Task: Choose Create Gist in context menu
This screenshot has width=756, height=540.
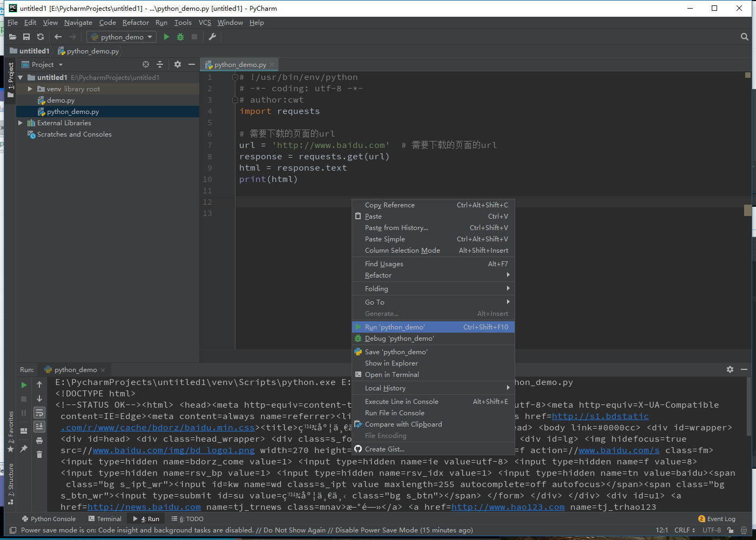Action: [x=433, y=449]
